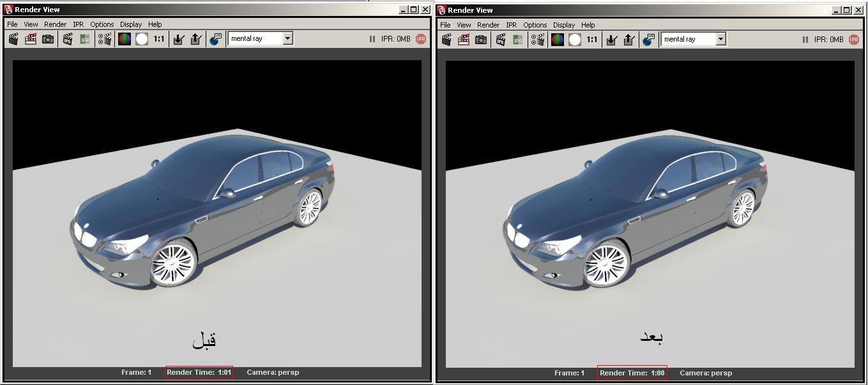
Task: Display RGB channels in left Render View
Action: pos(125,39)
